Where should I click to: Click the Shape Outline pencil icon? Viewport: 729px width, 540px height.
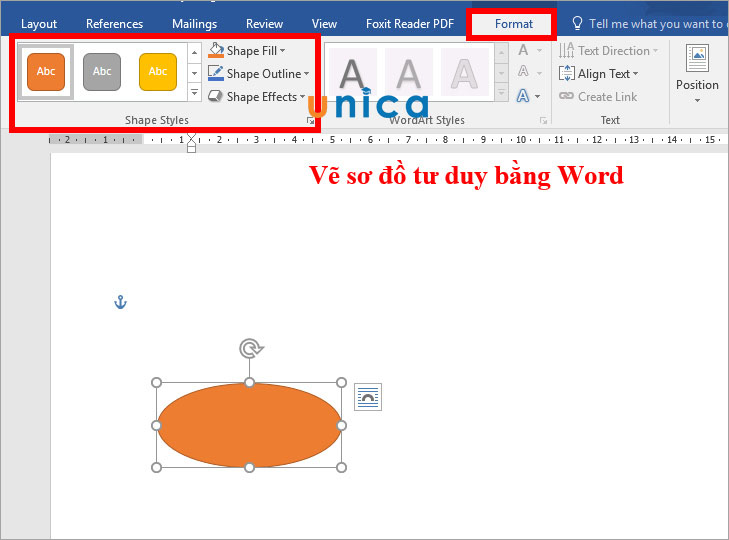coord(216,74)
